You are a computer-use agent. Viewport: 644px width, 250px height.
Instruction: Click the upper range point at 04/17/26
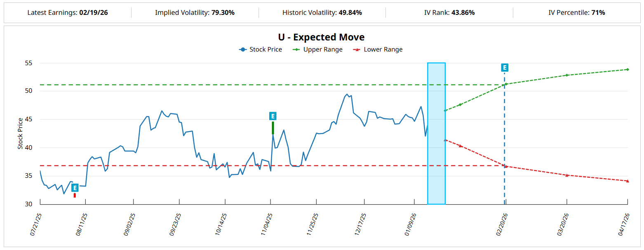pos(627,69)
